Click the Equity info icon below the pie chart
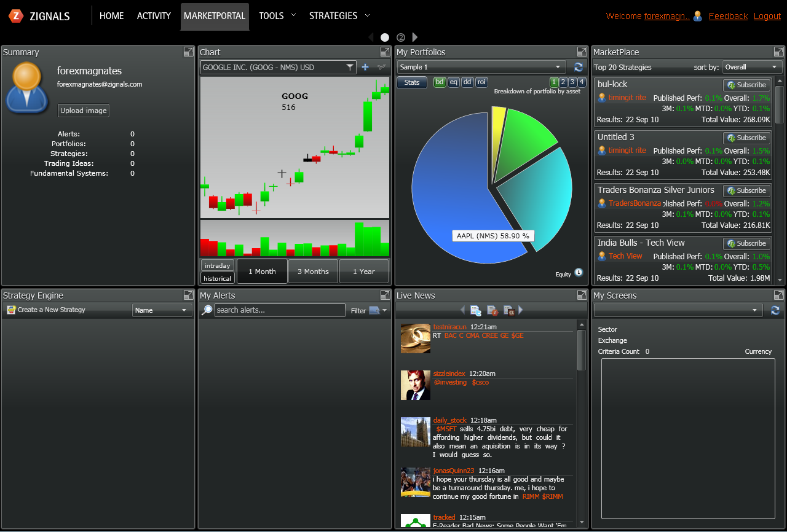This screenshot has width=787, height=532. [578, 273]
